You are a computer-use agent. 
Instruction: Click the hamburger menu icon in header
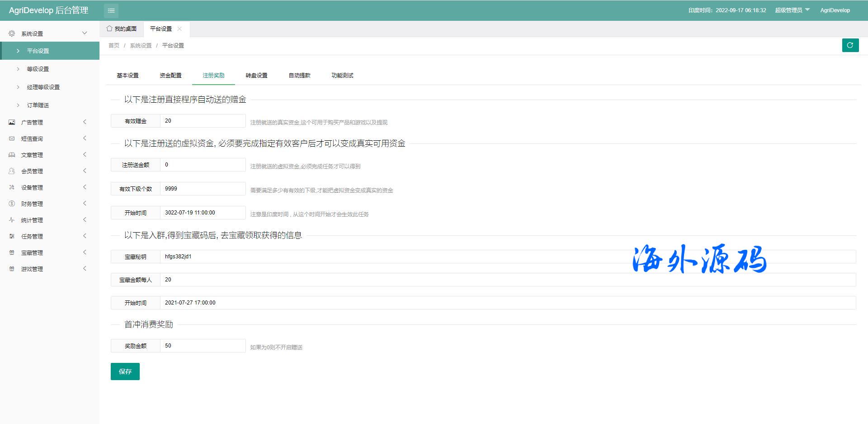click(x=111, y=10)
